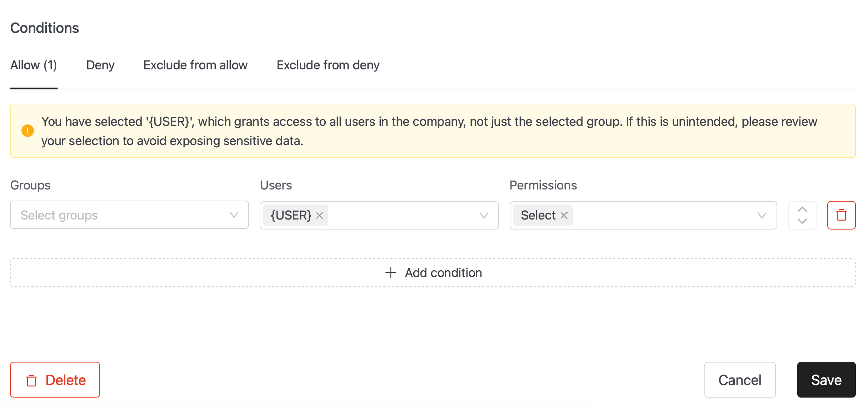The height and width of the screenshot is (409, 868).
Task: Switch to the Deny tab
Action: coord(100,65)
